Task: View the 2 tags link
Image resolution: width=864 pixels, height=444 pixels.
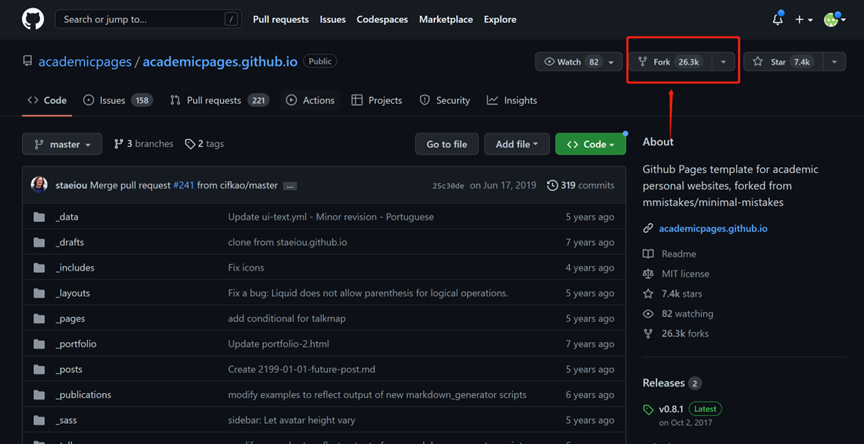Action: click(x=204, y=144)
